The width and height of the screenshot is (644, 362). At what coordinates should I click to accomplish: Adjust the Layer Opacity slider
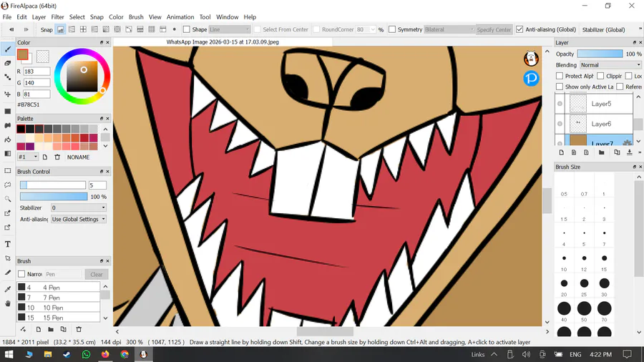(x=600, y=54)
